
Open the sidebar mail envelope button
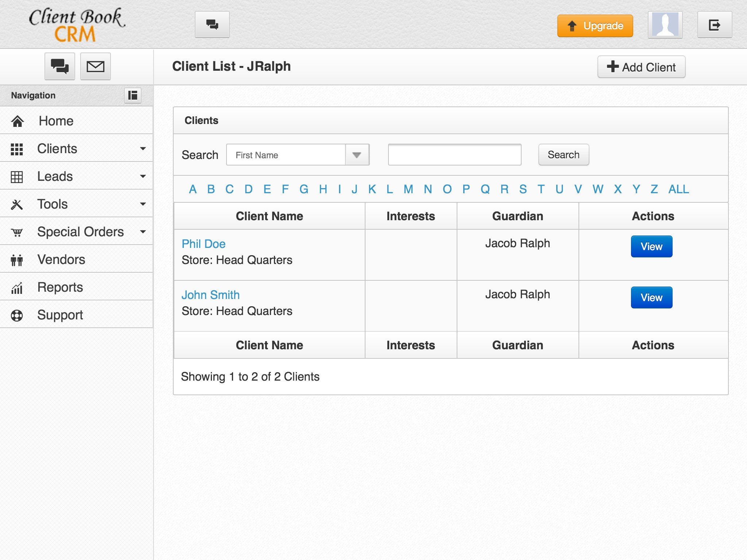[95, 66]
